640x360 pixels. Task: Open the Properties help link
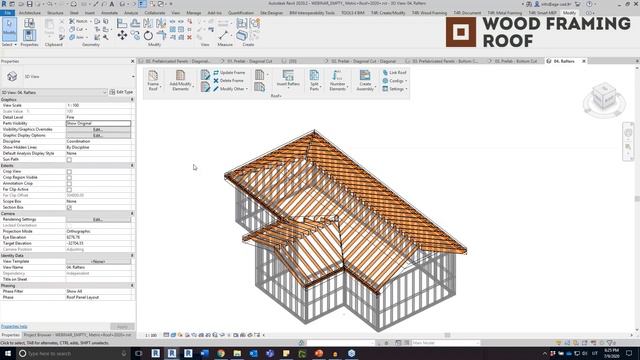(x=14, y=326)
